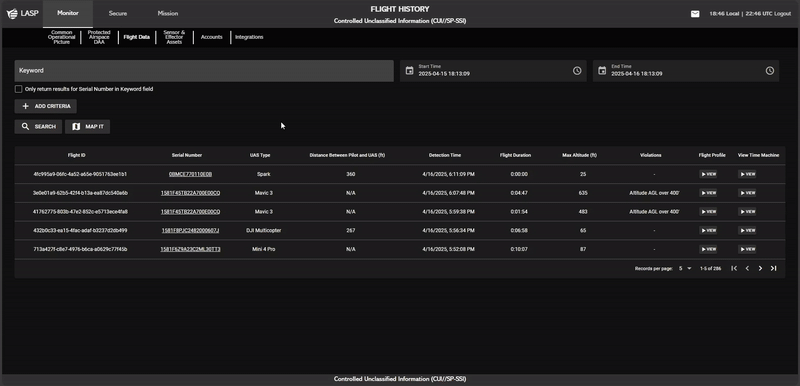This screenshot has width=800, height=386.
Task: Switch to the Monitor tab
Action: click(68, 13)
